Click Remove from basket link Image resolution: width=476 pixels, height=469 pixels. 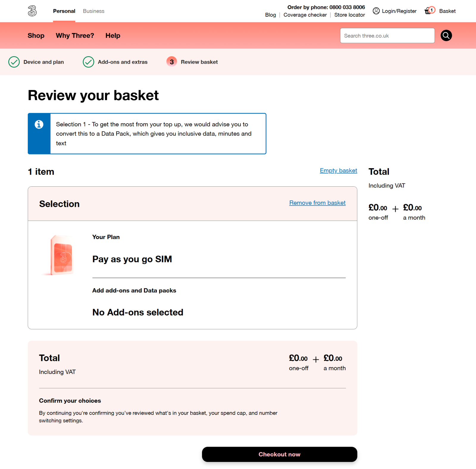[x=317, y=203]
